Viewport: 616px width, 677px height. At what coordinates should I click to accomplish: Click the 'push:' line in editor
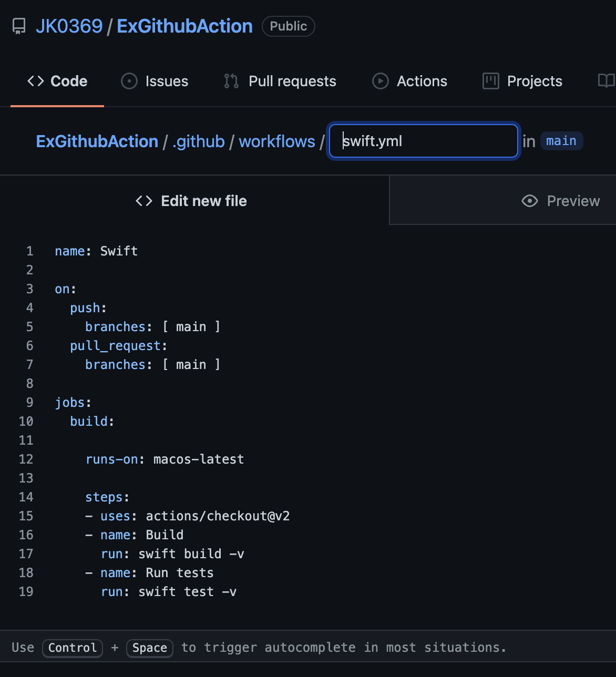pyautogui.click(x=88, y=308)
